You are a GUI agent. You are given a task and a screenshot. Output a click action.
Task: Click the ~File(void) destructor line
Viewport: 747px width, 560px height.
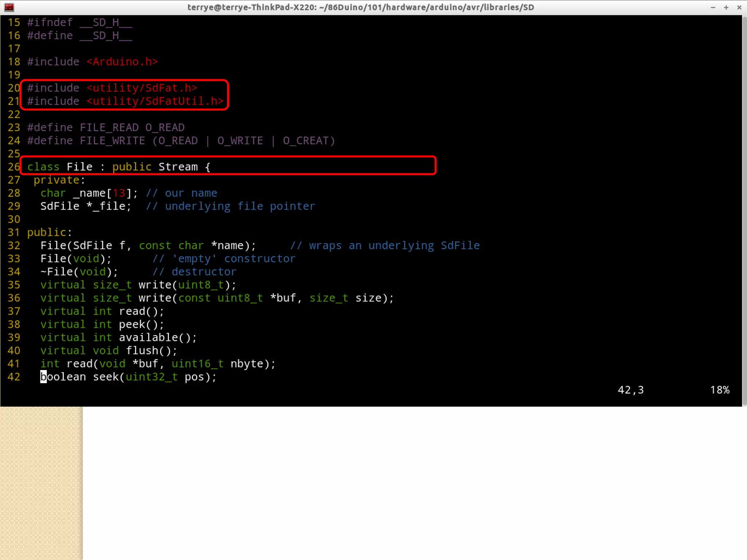79,272
